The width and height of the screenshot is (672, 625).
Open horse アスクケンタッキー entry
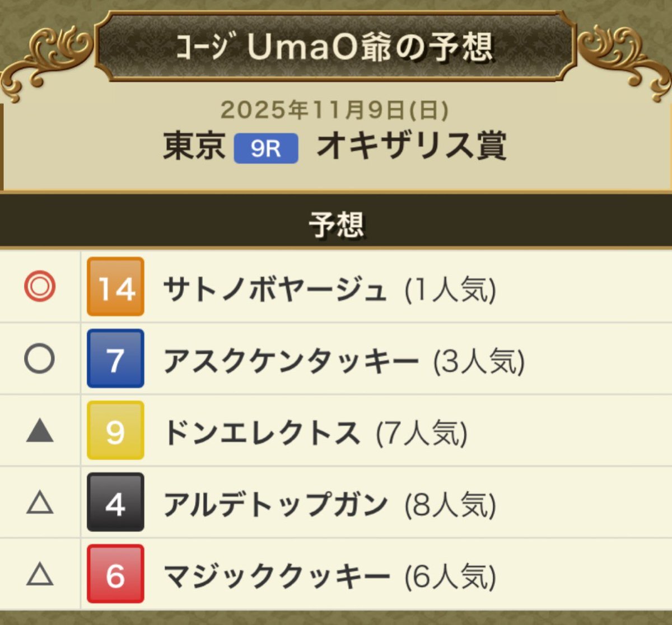tap(291, 361)
